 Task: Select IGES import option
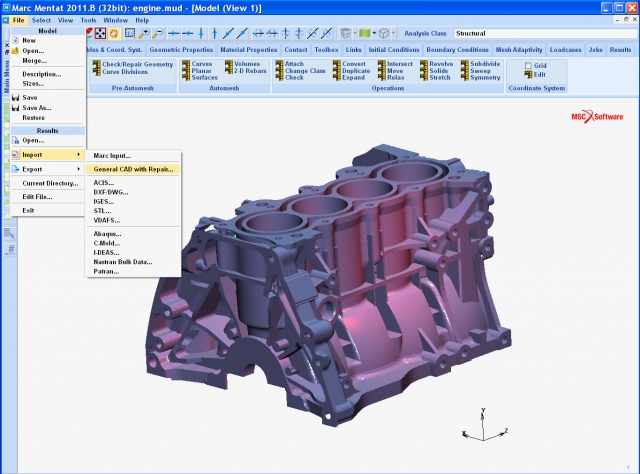click(x=103, y=203)
